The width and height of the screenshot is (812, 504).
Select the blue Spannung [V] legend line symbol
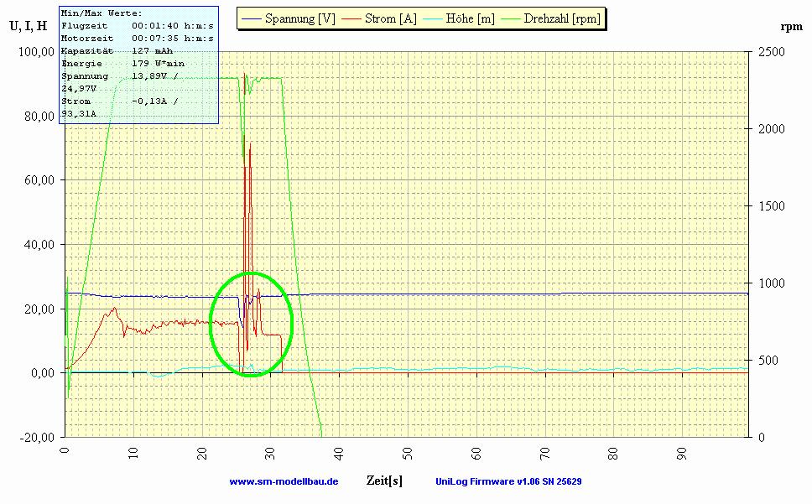click(252, 18)
